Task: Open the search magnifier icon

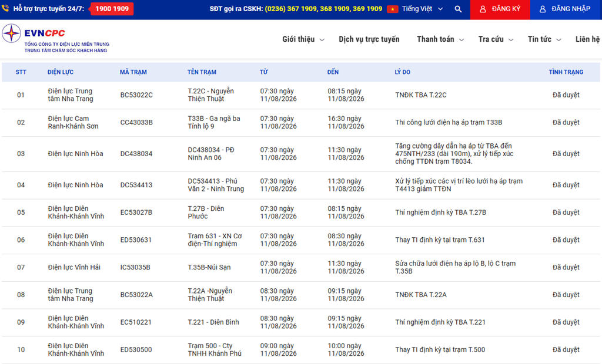Action: pyautogui.click(x=458, y=9)
